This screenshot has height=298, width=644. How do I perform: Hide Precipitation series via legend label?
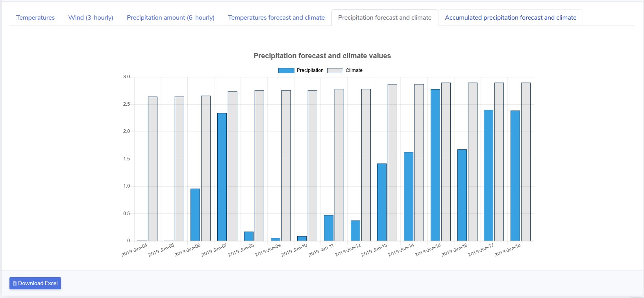click(310, 70)
